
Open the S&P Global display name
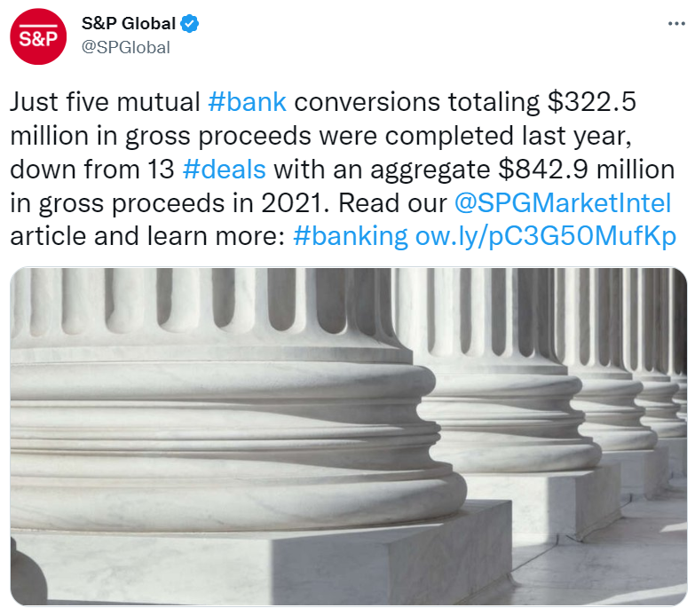point(130,25)
